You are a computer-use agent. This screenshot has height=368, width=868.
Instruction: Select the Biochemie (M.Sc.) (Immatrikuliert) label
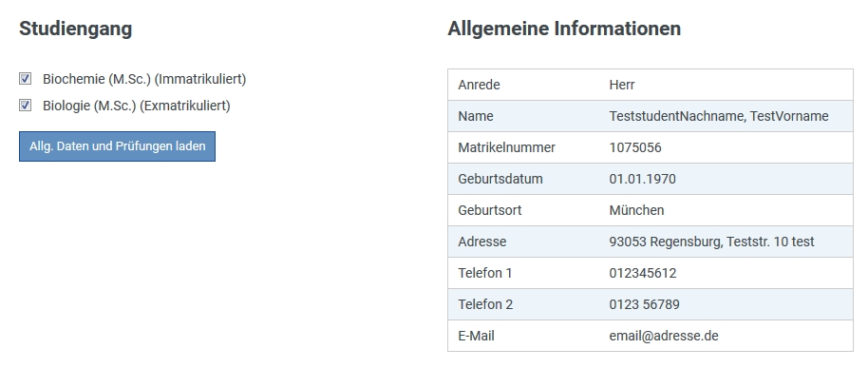(144, 79)
